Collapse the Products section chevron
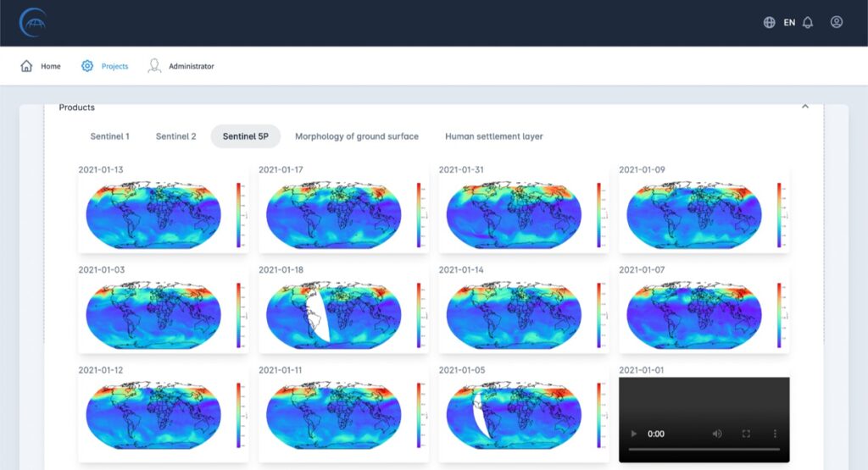The image size is (868, 470). [x=805, y=107]
